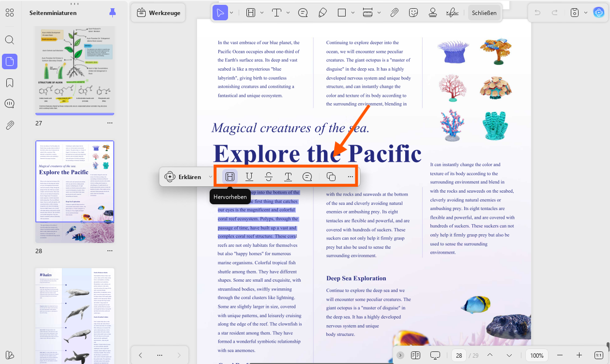The image size is (610, 364).
Task: Click the redo arrow
Action: (x=555, y=13)
